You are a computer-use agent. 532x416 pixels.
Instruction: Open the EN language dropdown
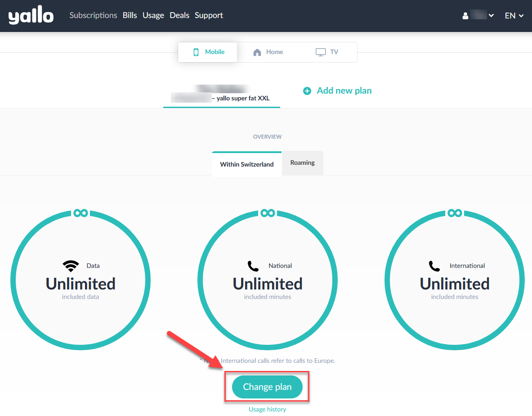coord(514,16)
